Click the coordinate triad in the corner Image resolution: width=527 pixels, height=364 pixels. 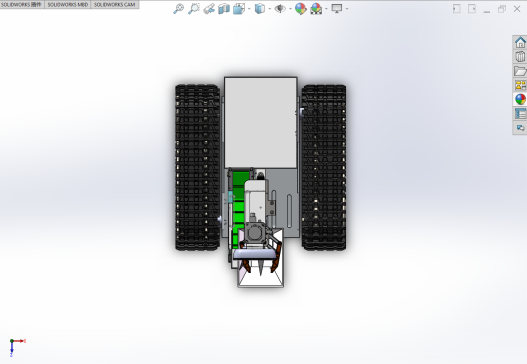(x=17, y=348)
